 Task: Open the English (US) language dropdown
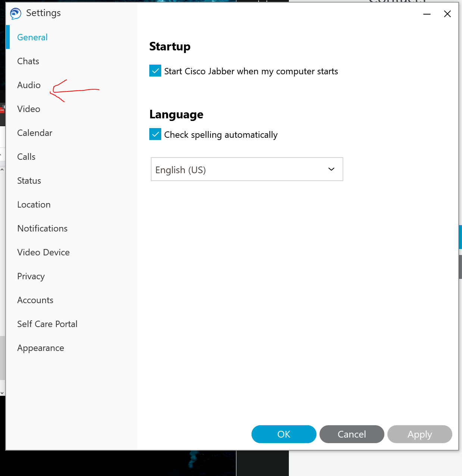(x=247, y=169)
